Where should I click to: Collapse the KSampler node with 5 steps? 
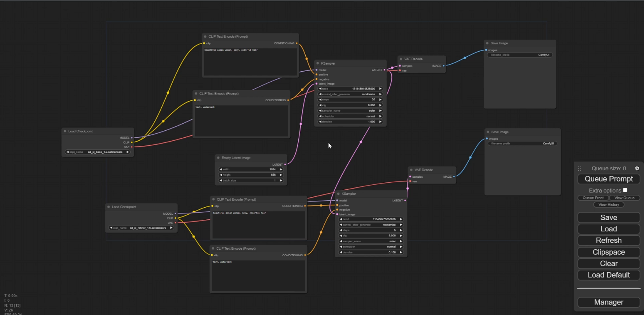coord(338,194)
